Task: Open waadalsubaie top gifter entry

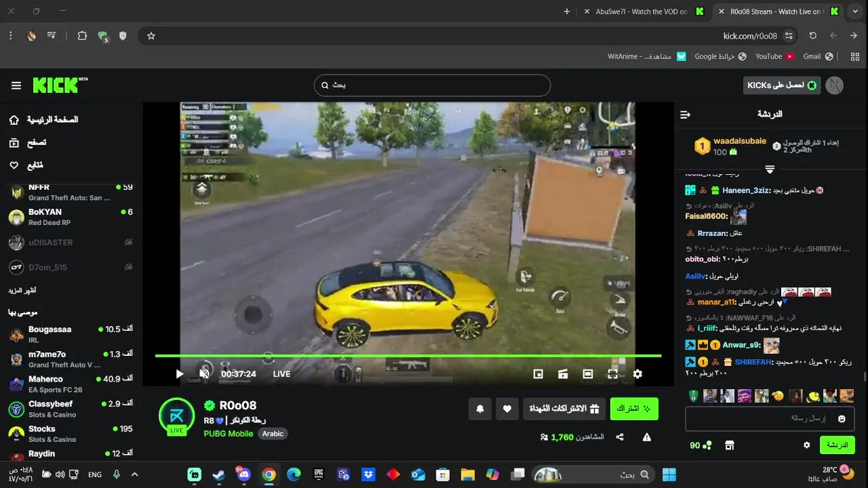Action: tap(732, 146)
